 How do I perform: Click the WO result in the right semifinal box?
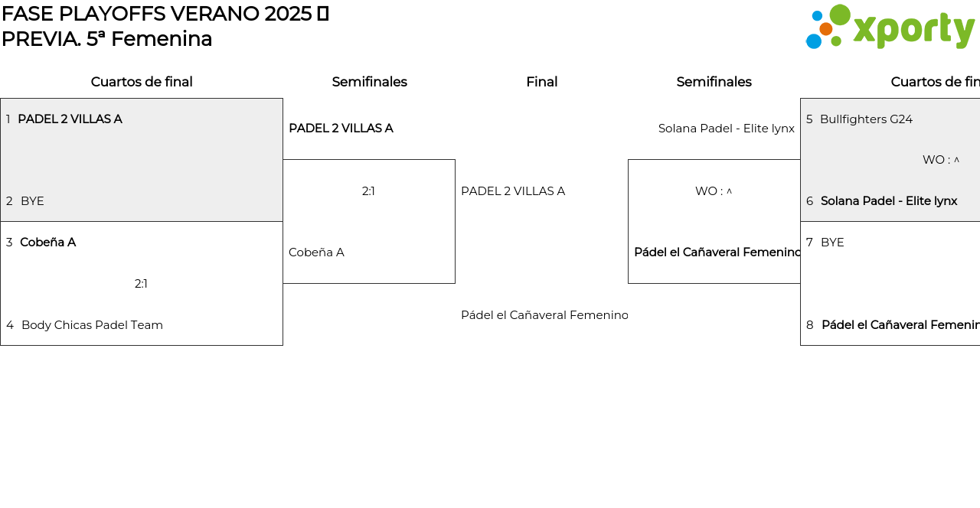point(713,191)
